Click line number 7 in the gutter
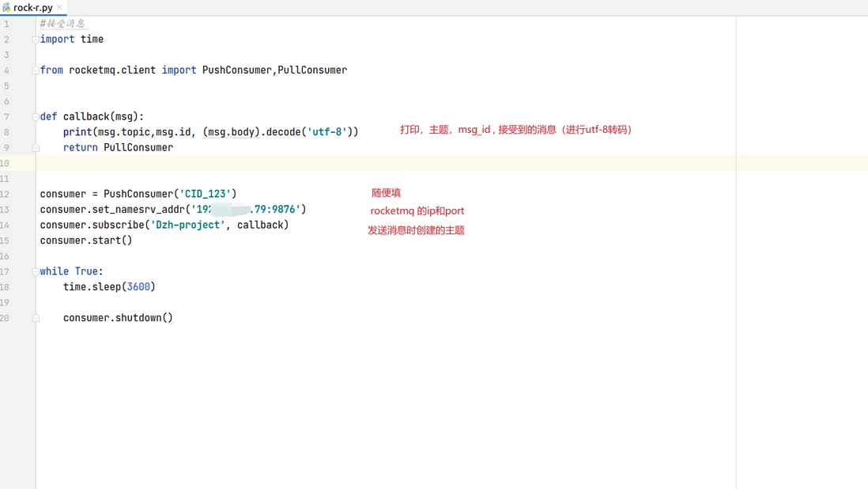868x489 pixels. (6, 117)
